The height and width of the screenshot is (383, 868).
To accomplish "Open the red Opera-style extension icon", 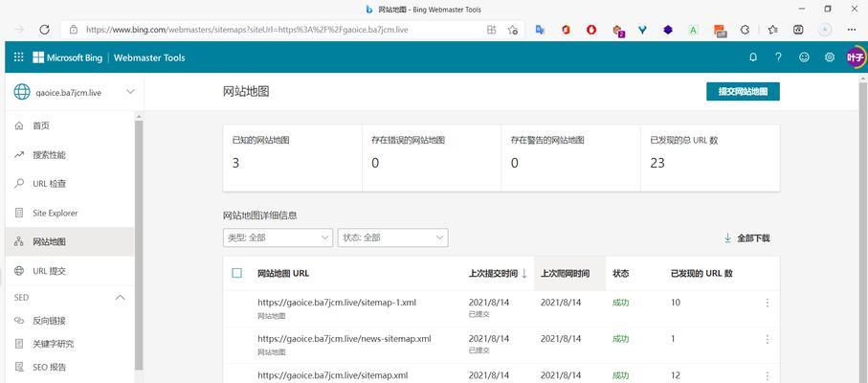I will (591, 30).
